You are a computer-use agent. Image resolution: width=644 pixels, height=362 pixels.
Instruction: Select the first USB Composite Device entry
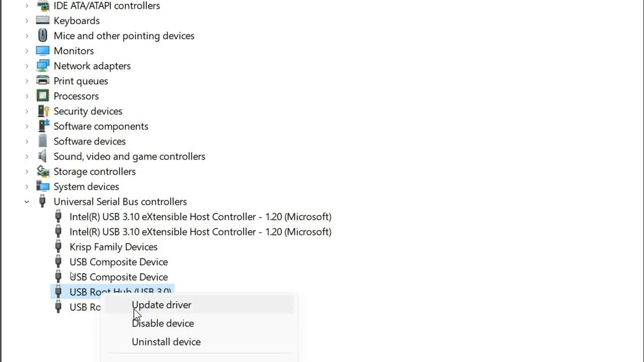tap(119, 262)
